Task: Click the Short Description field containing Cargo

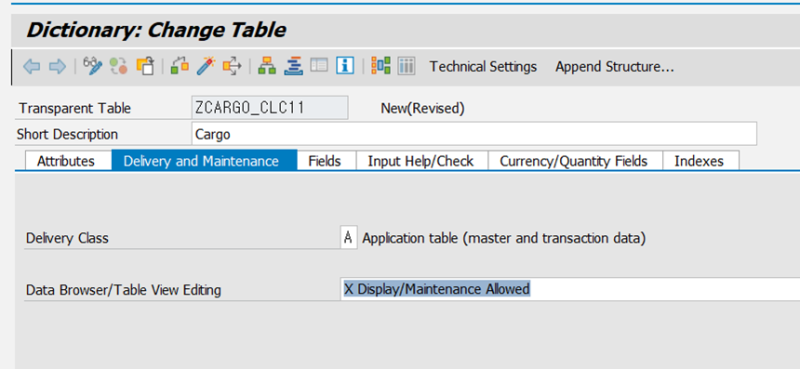Action: pyautogui.click(x=474, y=134)
